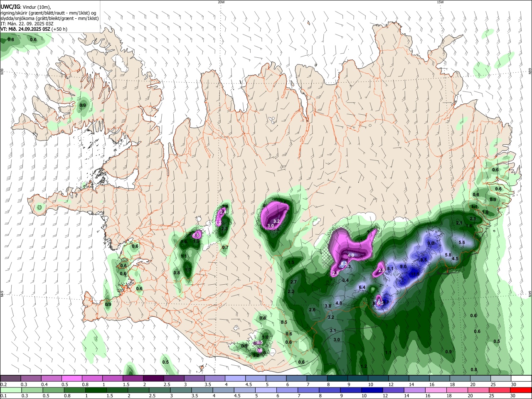
Task: Click the navy blue swatch labeled 10, lower legend row
Action: pyautogui.click(x=372, y=390)
